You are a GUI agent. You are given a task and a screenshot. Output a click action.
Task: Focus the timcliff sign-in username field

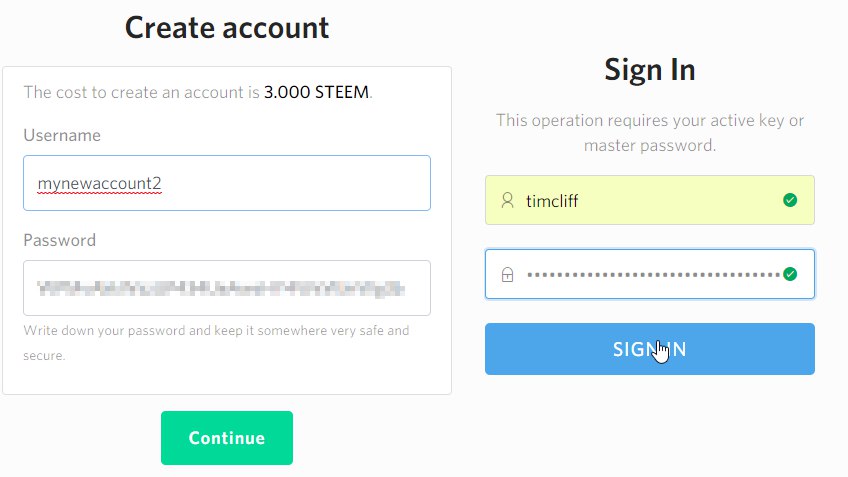(650, 200)
